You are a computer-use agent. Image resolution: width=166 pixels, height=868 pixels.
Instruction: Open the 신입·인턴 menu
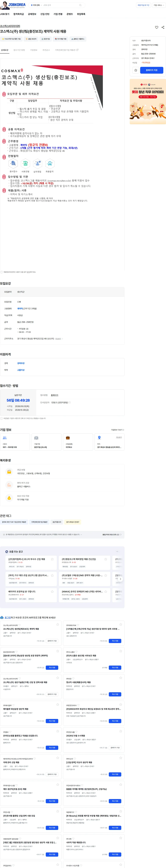(45, 14)
